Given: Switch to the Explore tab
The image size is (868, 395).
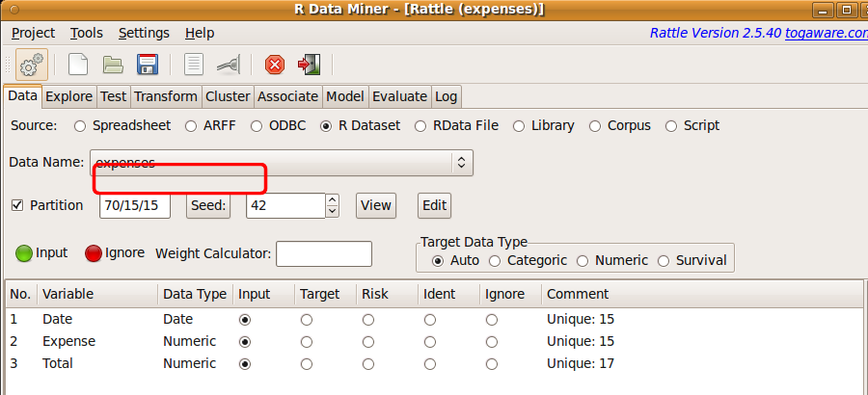Looking at the screenshot, I should point(68,96).
